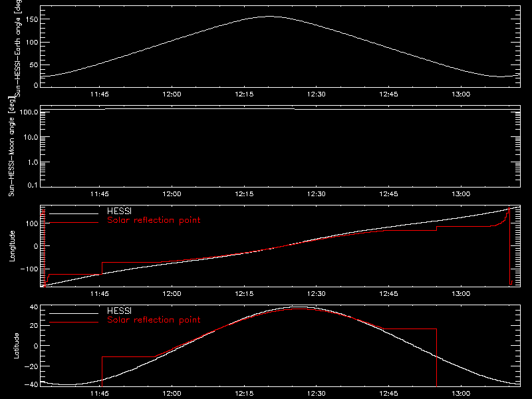This screenshot has width=532, height=399.
Task: Click the 50 tick on Earth angle axis
Action: click(34, 65)
